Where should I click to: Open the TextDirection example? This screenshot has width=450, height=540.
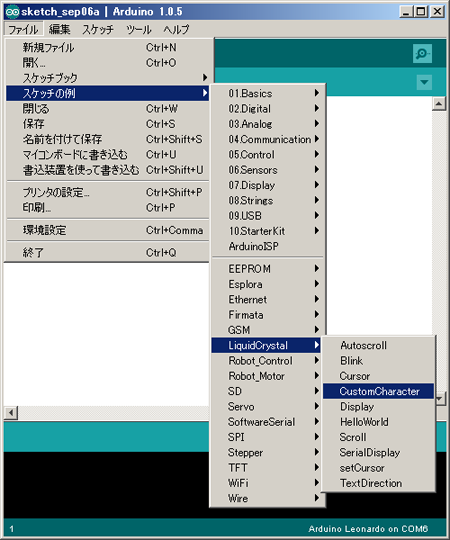coord(378,483)
